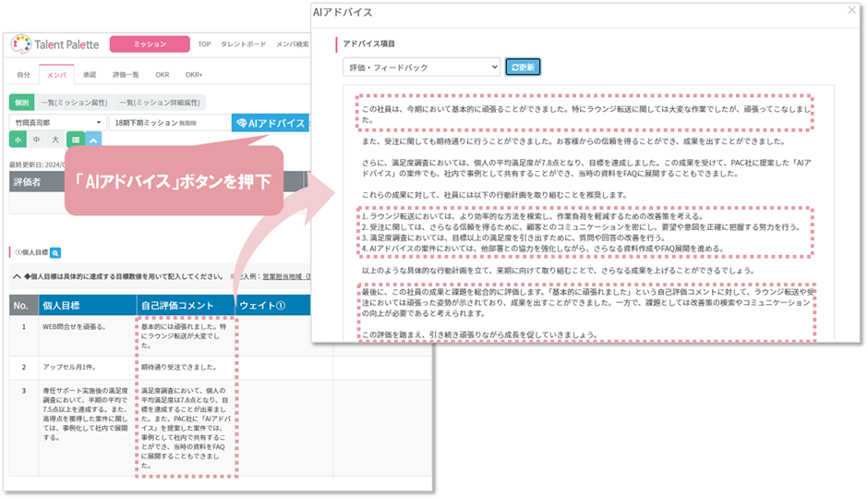Open the 評価・フィードバック dropdown
The width and height of the screenshot is (868, 499).
coord(420,67)
